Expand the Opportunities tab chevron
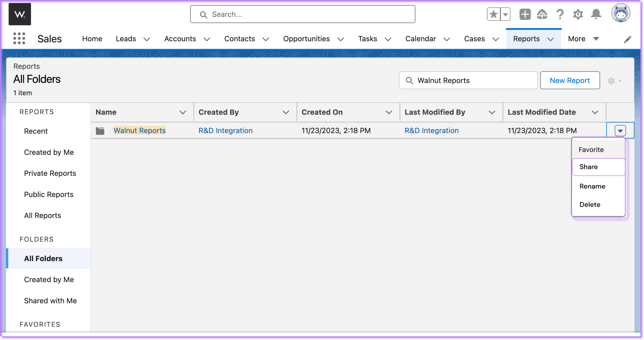This screenshot has height=340, width=644. pos(340,39)
